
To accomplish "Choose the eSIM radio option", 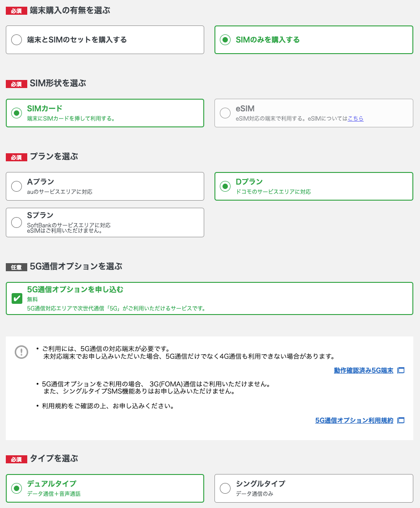I will point(225,113).
